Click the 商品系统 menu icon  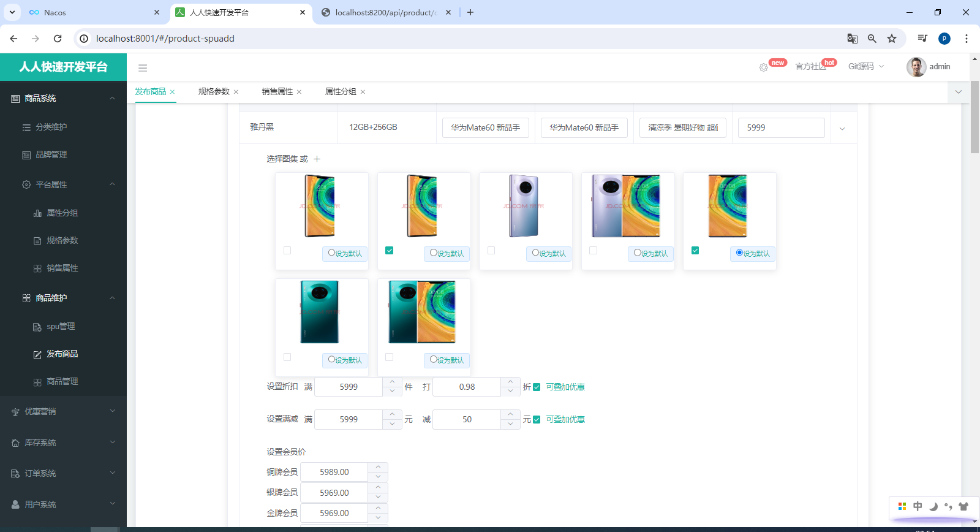pos(15,99)
